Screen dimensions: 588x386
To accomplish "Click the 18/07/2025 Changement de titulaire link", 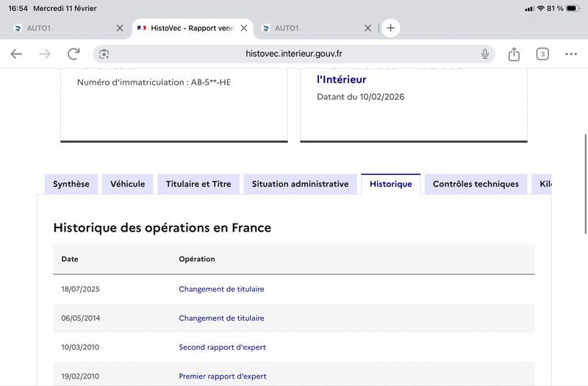I will pyautogui.click(x=221, y=289).
